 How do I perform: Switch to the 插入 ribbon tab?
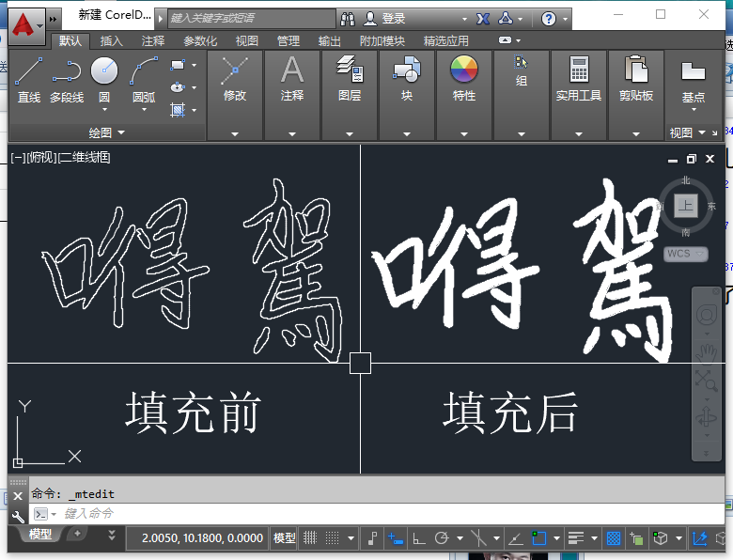pos(111,41)
